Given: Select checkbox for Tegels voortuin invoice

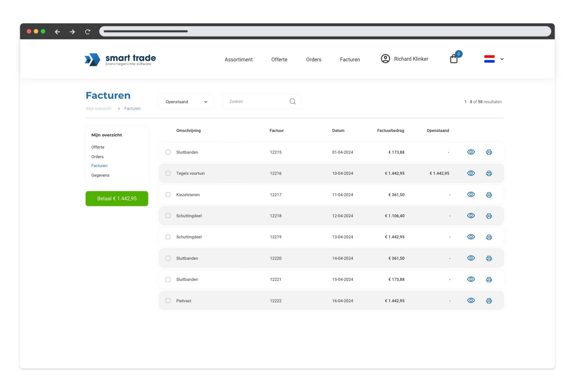Looking at the screenshot, I should [168, 173].
